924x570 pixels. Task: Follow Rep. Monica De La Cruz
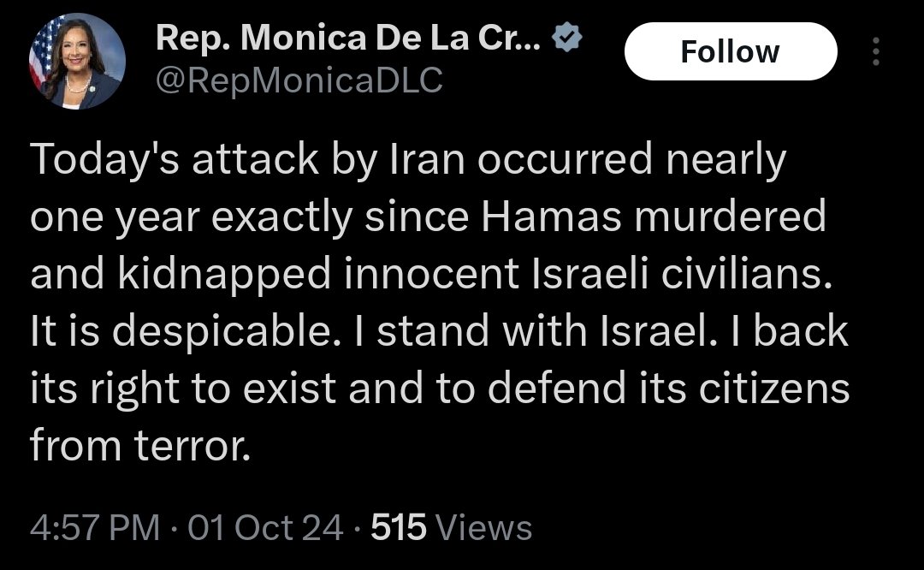click(730, 51)
